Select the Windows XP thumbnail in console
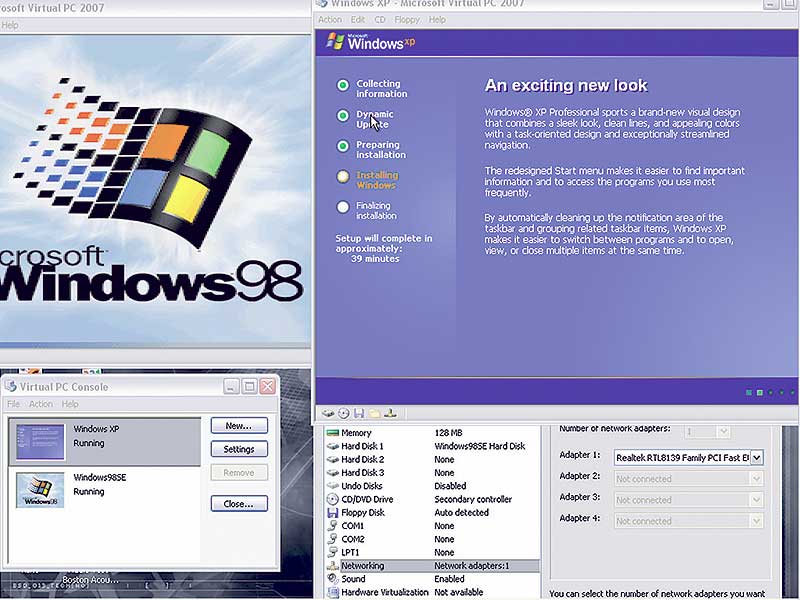This screenshot has width=800, height=600. tap(40, 442)
